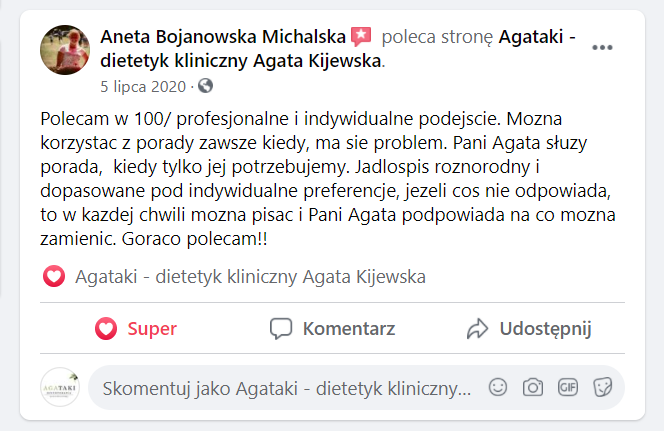Click the share arrow icon
The width and height of the screenshot is (664, 431).
477,328
